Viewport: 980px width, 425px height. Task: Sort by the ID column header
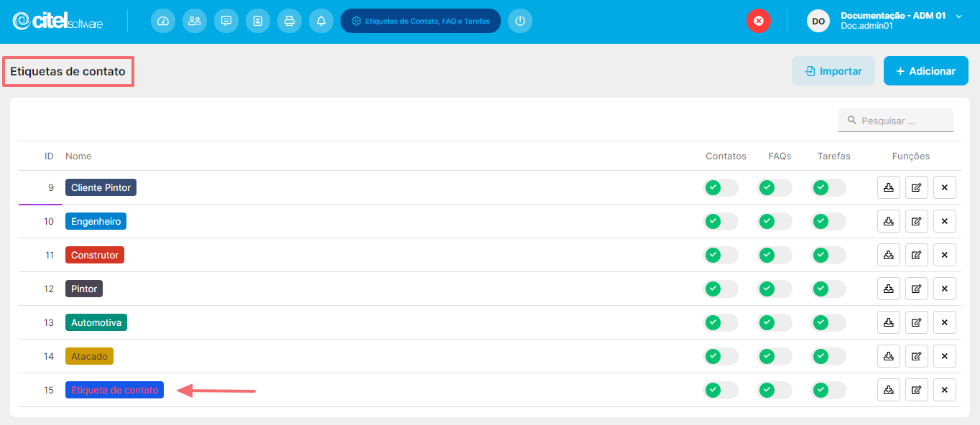(49, 156)
